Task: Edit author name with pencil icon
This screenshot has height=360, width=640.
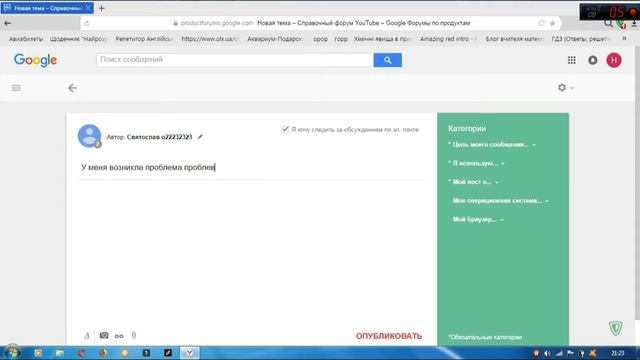Action: [200, 137]
